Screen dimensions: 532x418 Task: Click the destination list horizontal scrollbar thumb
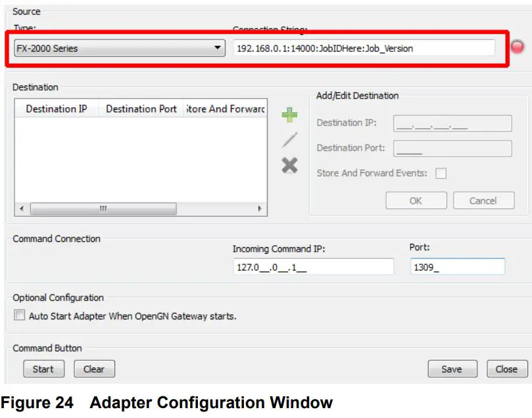coord(103,208)
